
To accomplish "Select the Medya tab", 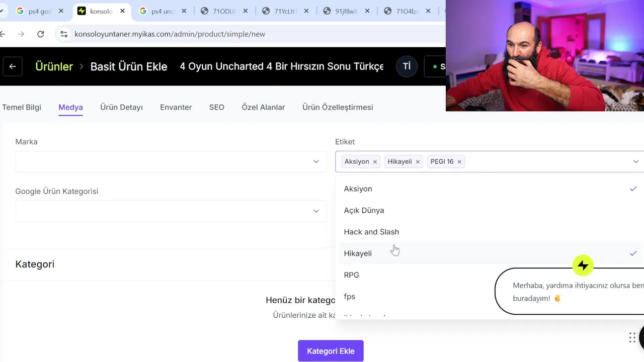I will 70,107.
